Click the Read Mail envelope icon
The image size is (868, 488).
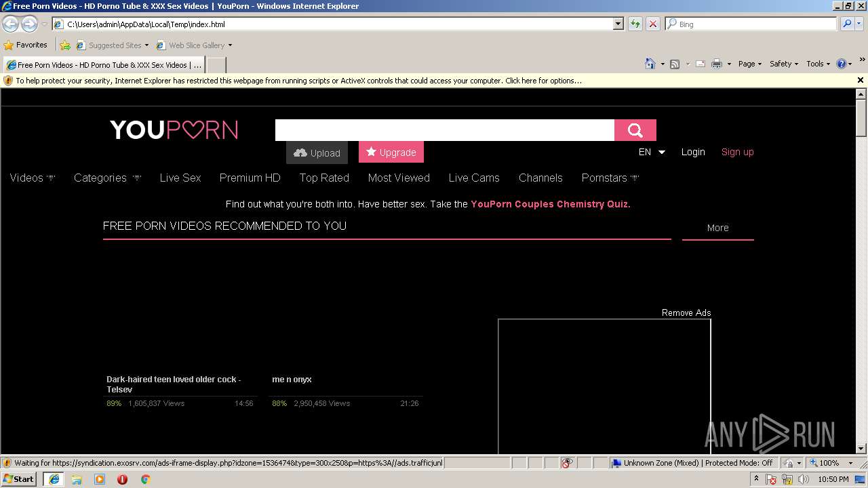701,64
